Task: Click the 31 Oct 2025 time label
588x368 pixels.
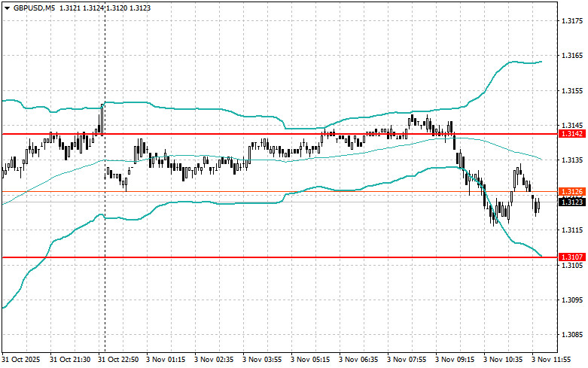Action: tap(21, 360)
